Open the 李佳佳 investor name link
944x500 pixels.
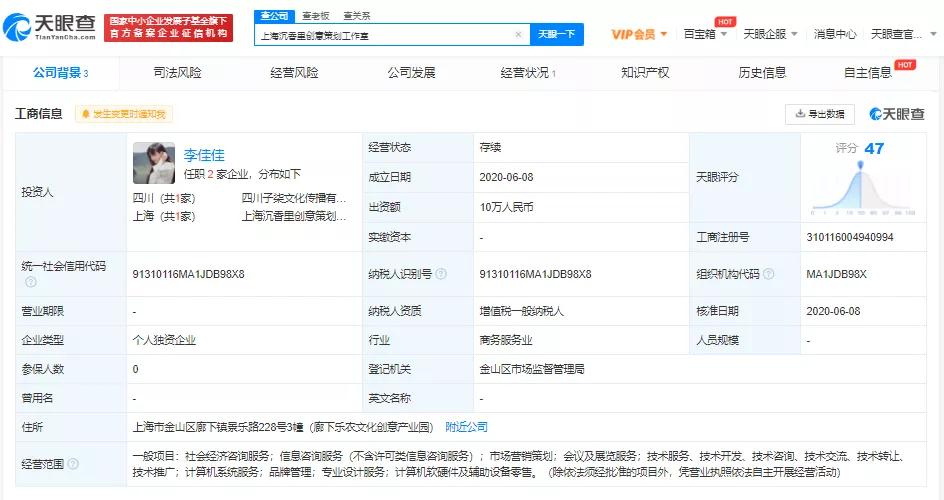(x=204, y=155)
